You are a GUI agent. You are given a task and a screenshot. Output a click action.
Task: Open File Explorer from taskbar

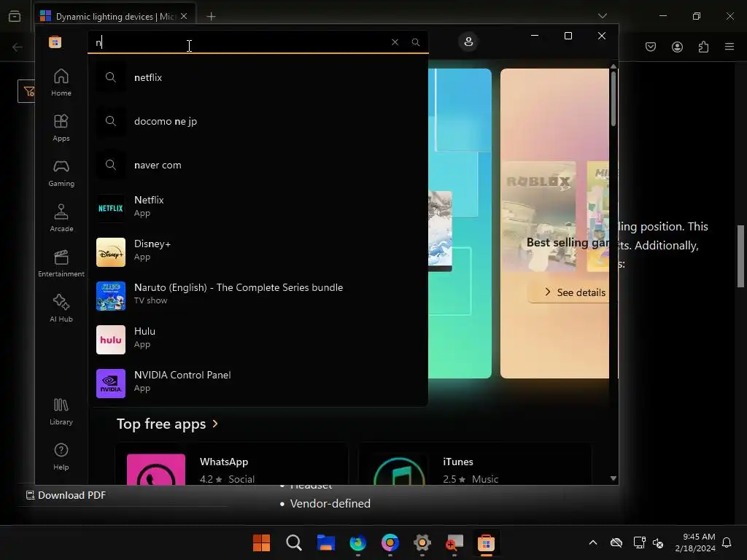(x=326, y=542)
